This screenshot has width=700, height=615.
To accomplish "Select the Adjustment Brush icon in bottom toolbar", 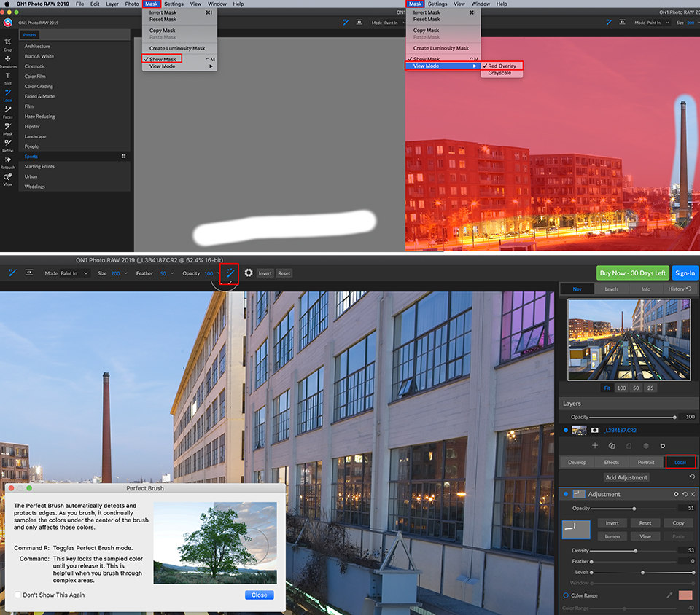I will [12, 273].
